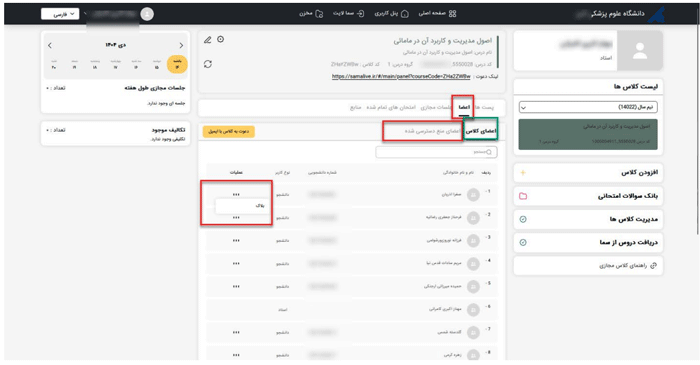
Task: Open the samalive.ir invitation link
Action: 401,76
